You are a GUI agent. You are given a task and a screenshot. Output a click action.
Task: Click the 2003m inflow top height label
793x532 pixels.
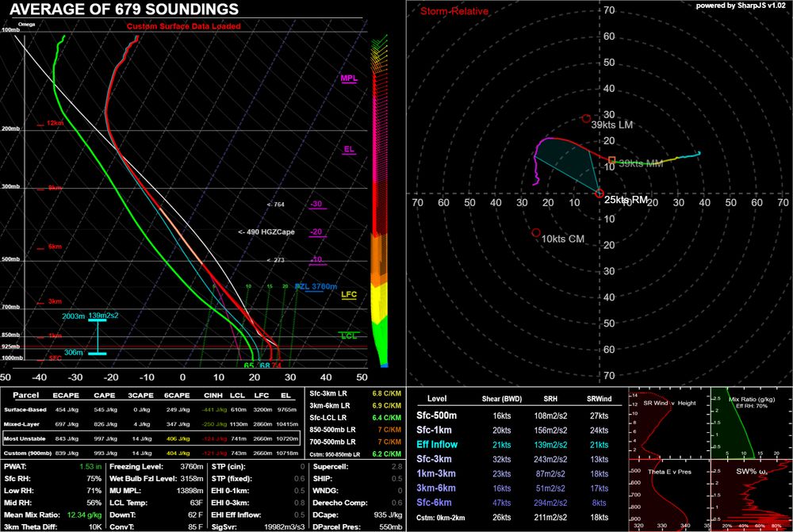point(73,316)
